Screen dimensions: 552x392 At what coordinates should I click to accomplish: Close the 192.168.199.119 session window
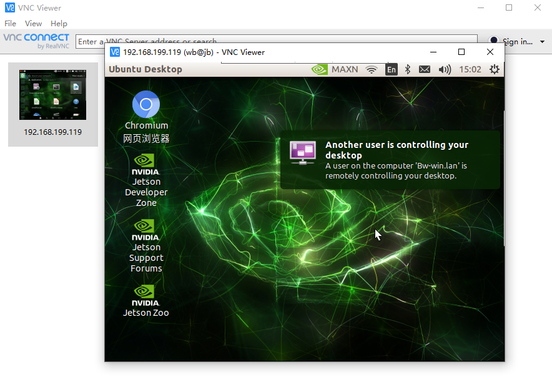coord(490,52)
